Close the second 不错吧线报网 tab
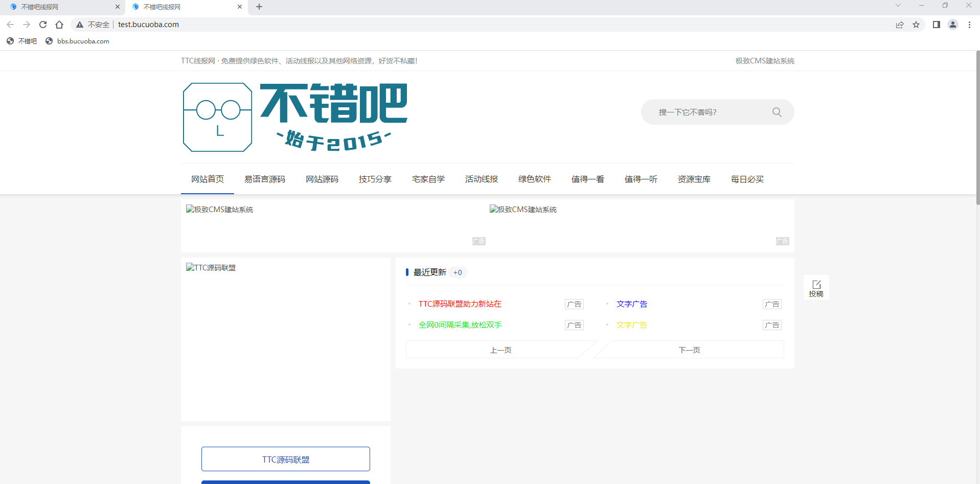The width and height of the screenshot is (980, 484). click(240, 7)
